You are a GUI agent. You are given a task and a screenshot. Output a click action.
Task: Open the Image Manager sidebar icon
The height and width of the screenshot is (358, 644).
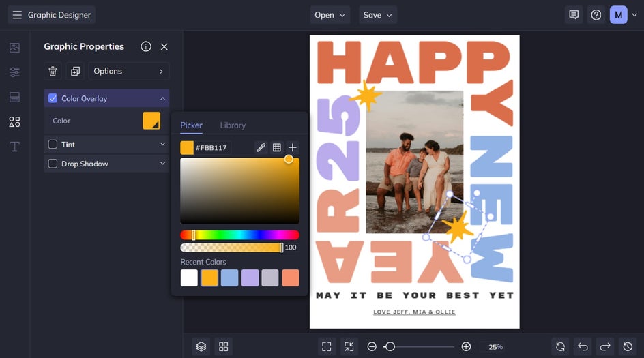click(x=14, y=48)
